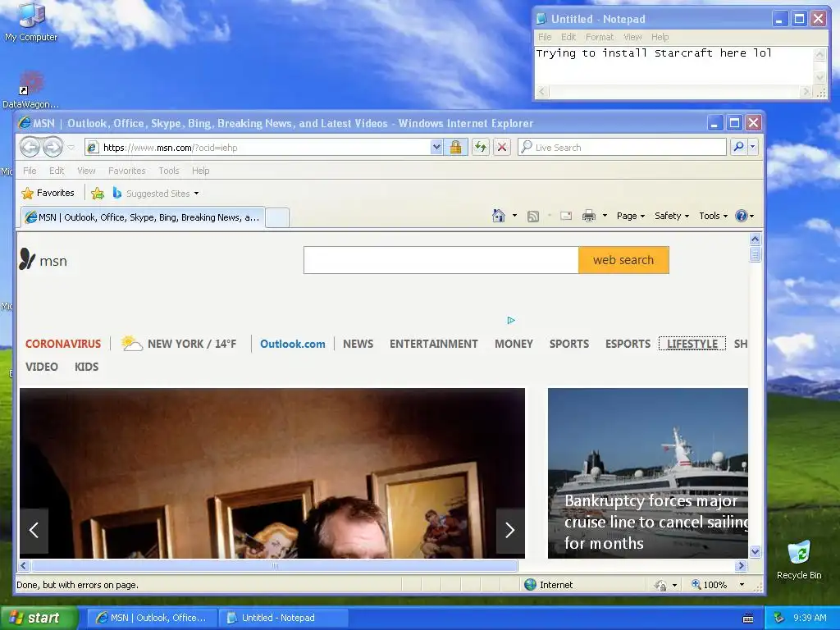This screenshot has width=840, height=630.
Task: Open the Help menu in Internet Explorer
Action: point(201,171)
